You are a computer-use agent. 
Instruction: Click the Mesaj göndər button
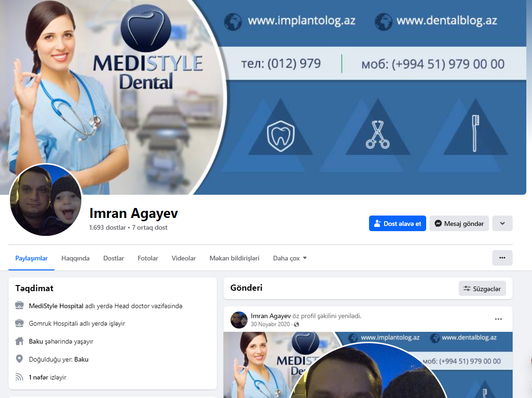coord(459,223)
